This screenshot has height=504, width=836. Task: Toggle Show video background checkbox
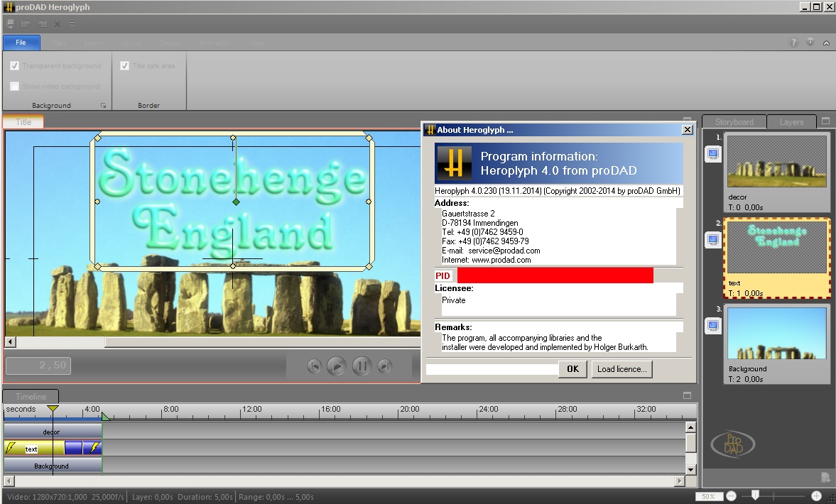[x=14, y=86]
